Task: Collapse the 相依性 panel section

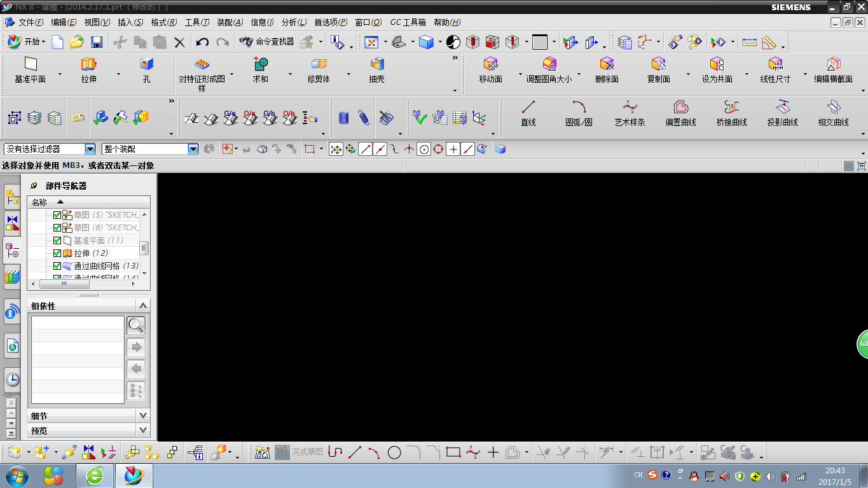Action: [x=143, y=306]
